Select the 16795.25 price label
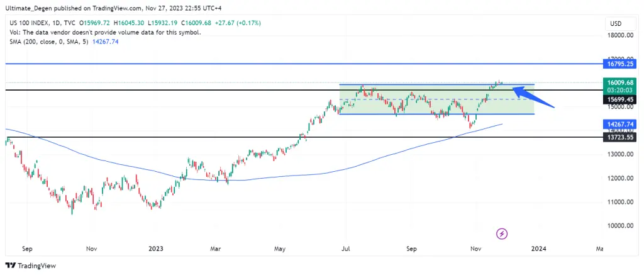The width and height of the screenshot is (644, 275). [619, 64]
